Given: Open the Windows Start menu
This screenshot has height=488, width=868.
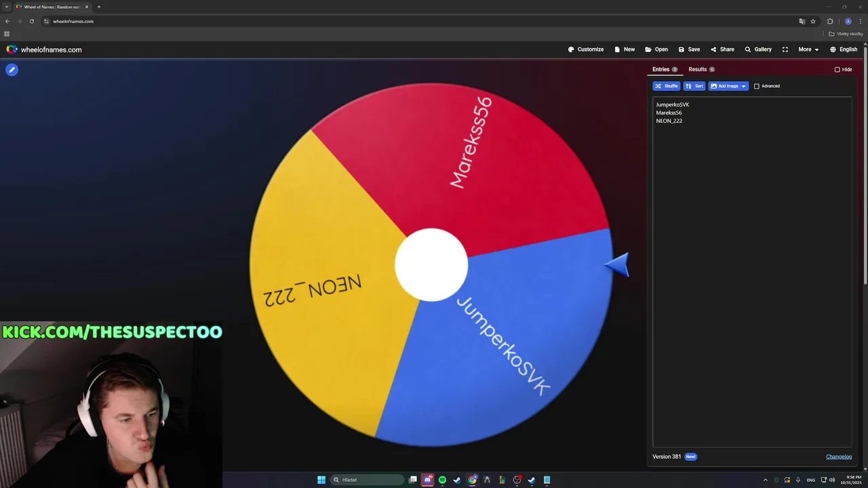Looking at the screenshot, I should coord(321,480).
